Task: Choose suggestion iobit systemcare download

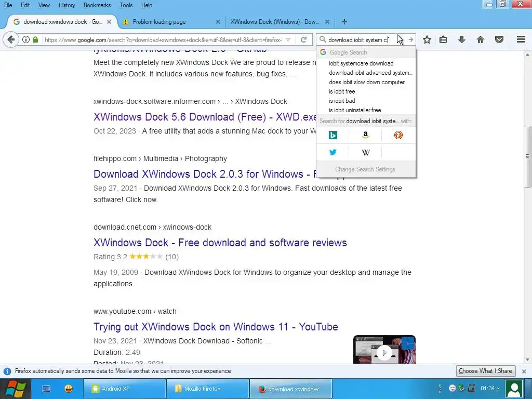Action: 366,63
